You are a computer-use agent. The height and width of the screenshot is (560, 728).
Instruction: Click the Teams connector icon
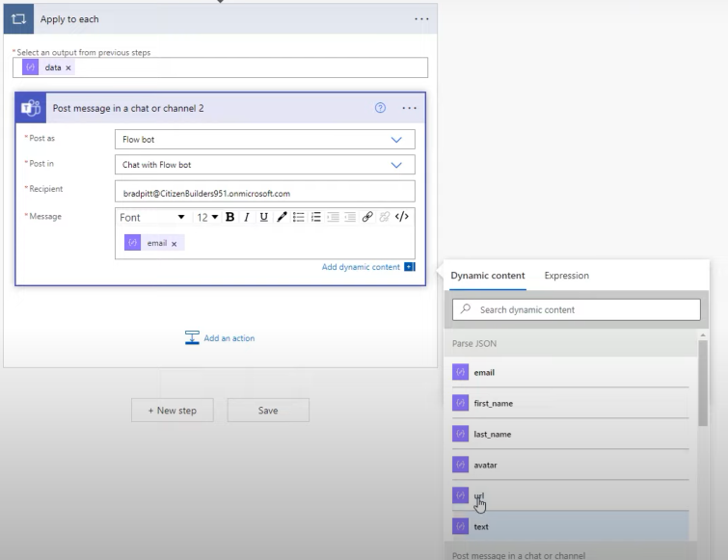(31, 108)
